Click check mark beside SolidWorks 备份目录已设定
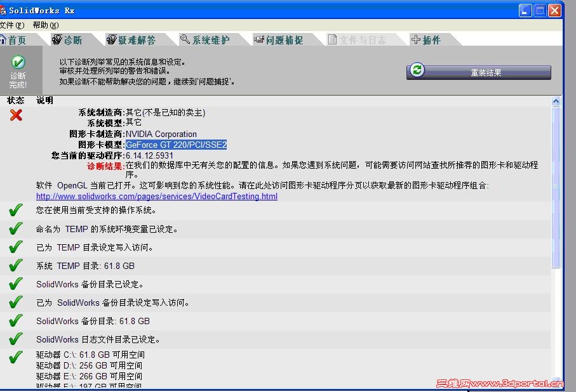Image resolution: width=576 pixels, height=392 pixels. pyautogui.click(x=15, y=284)
